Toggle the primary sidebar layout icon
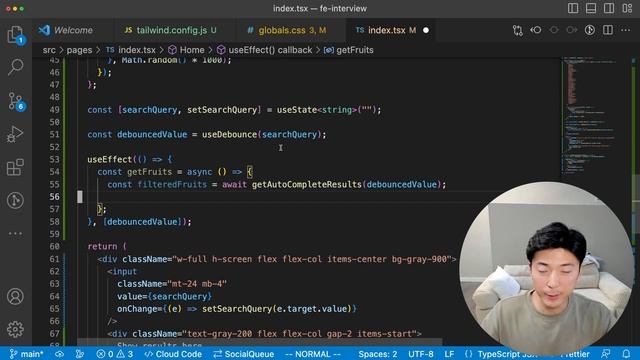Viewport: 640px width, 360px height. tap(573, 8)
